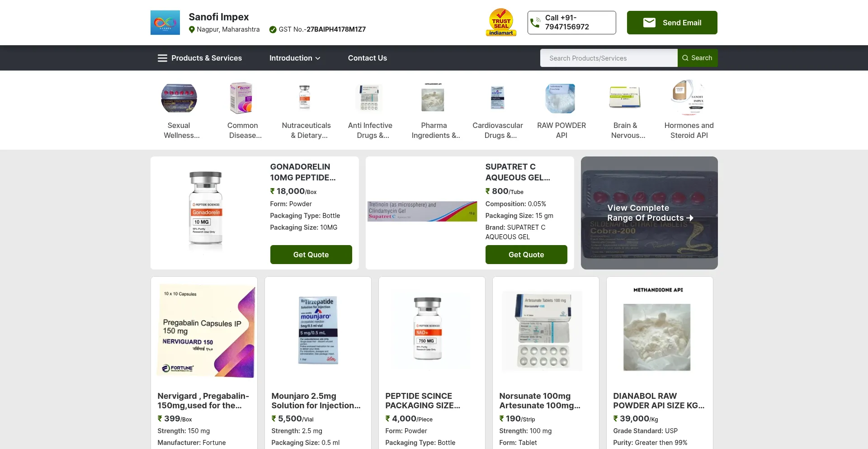This screenshot has height=449, width=868.
Task: Open the DIANABOL RAW POWDER API title link
Action: point(658,401)
